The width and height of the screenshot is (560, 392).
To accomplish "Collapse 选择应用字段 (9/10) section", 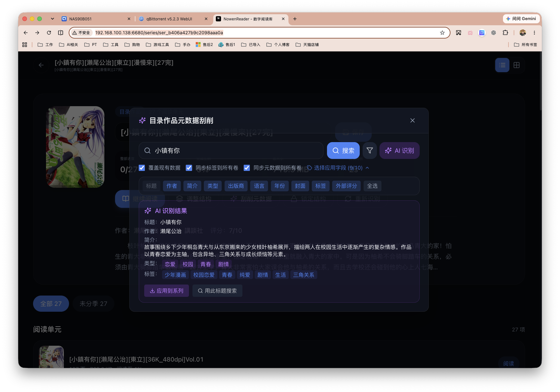I will [338, 168].
